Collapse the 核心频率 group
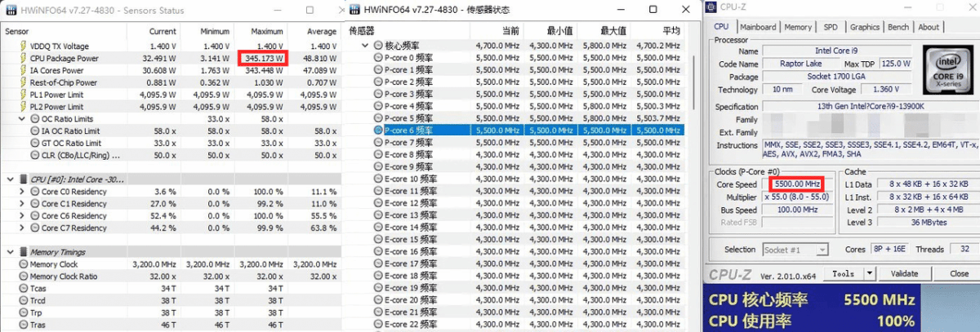 pyautogui.click(x=365, y=46)
